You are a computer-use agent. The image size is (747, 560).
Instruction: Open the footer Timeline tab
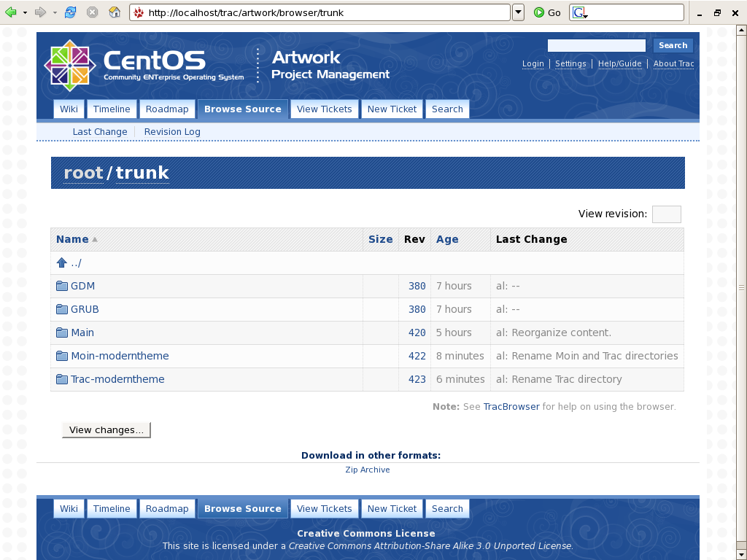click(x=112, y=508)
